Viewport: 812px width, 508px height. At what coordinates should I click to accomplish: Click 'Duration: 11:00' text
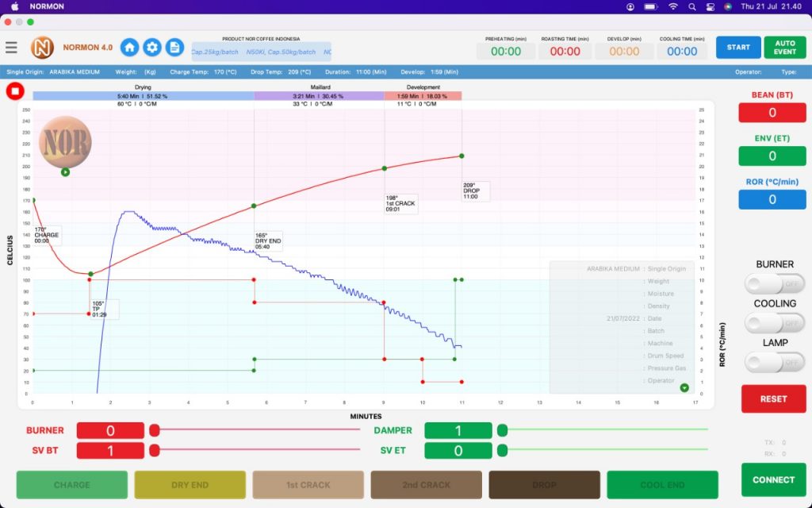[356, 72]
